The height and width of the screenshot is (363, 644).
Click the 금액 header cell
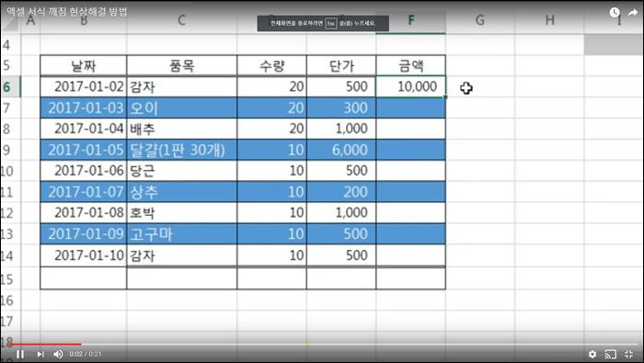click(410, 65)
